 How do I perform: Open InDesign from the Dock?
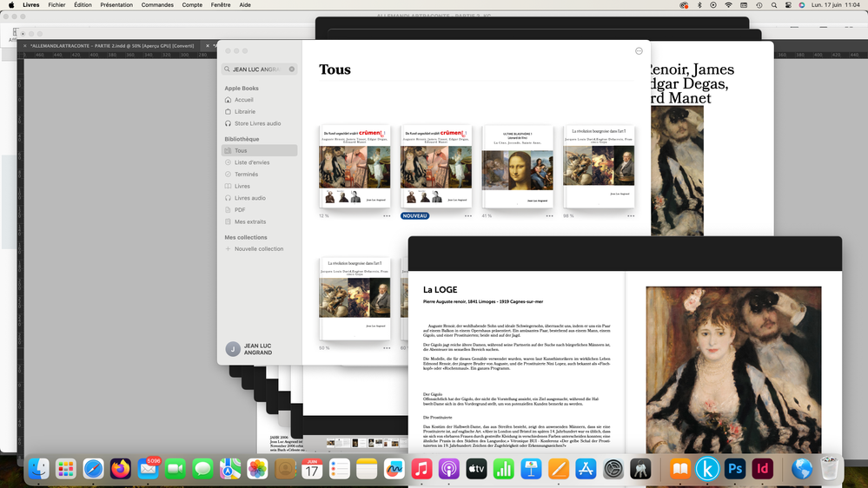click(762, 469)
